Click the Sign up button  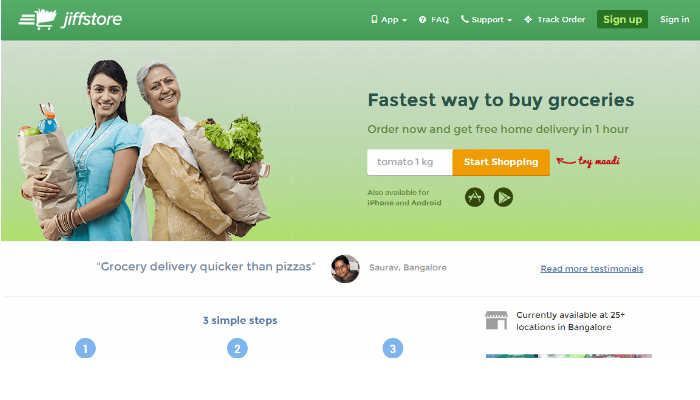point(622,19)
